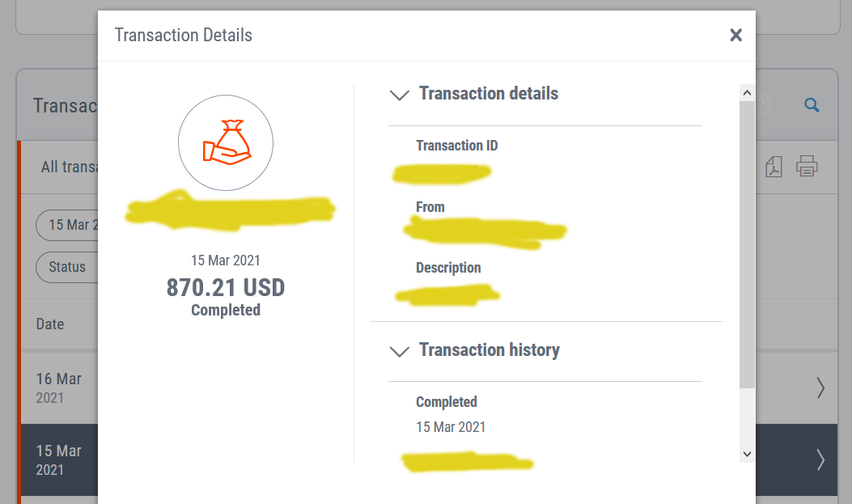Open the transactions search magnifier
This screenshot has width=852, height=504.
pyautogui.click(x=812, y=105)
